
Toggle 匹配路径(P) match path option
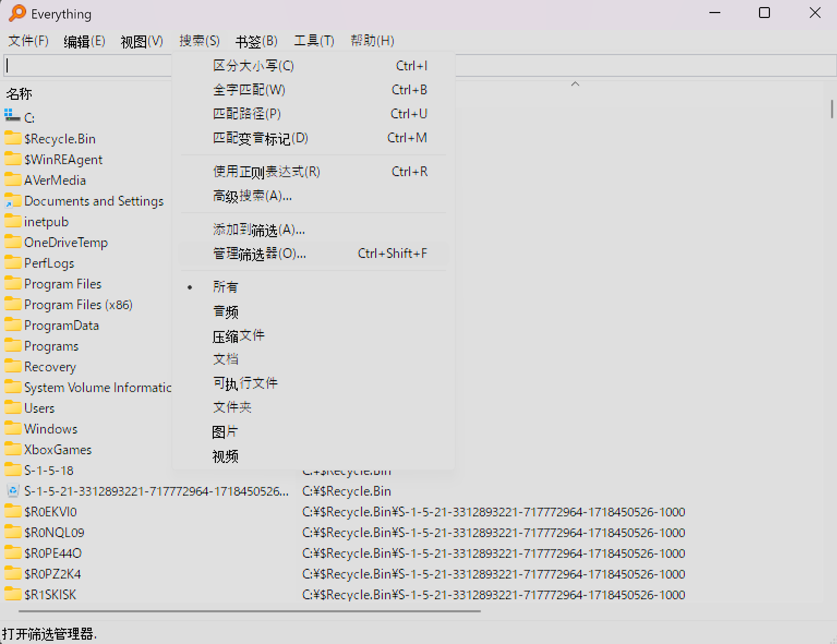(314, 114)
